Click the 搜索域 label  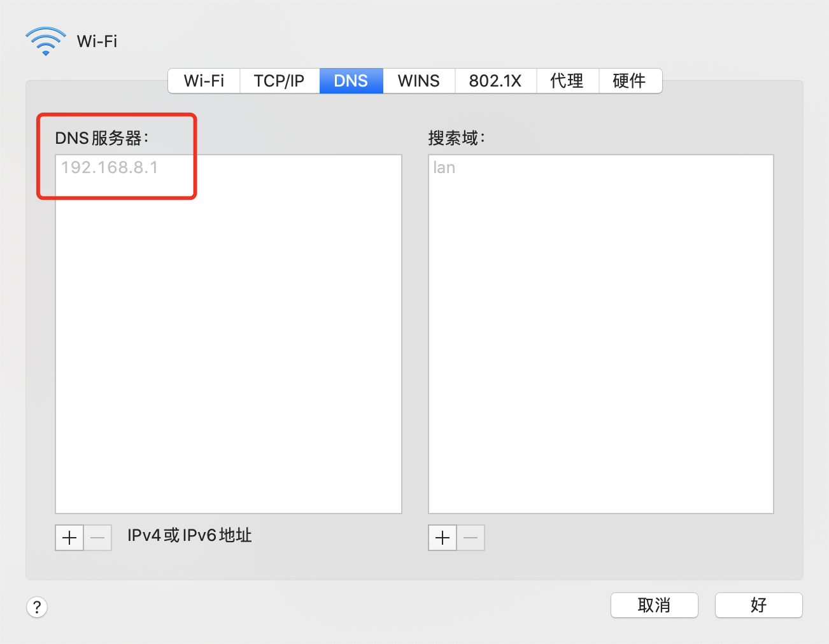(x=457, y=138)
